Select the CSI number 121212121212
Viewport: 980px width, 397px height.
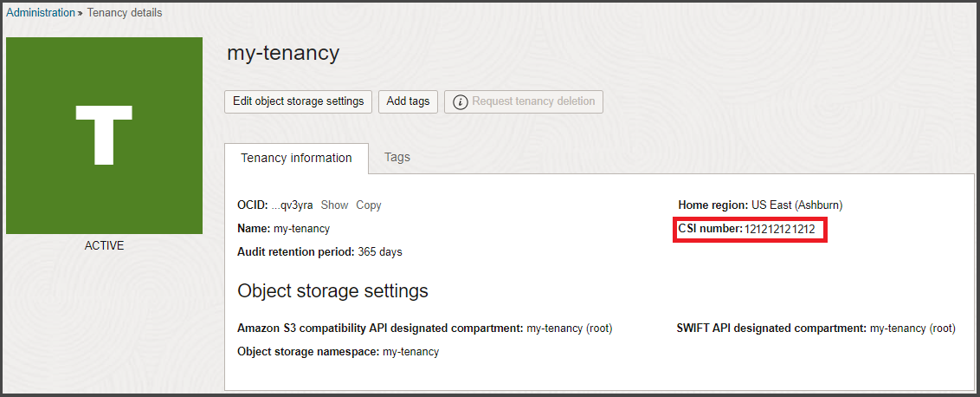[x=779, y=229]
